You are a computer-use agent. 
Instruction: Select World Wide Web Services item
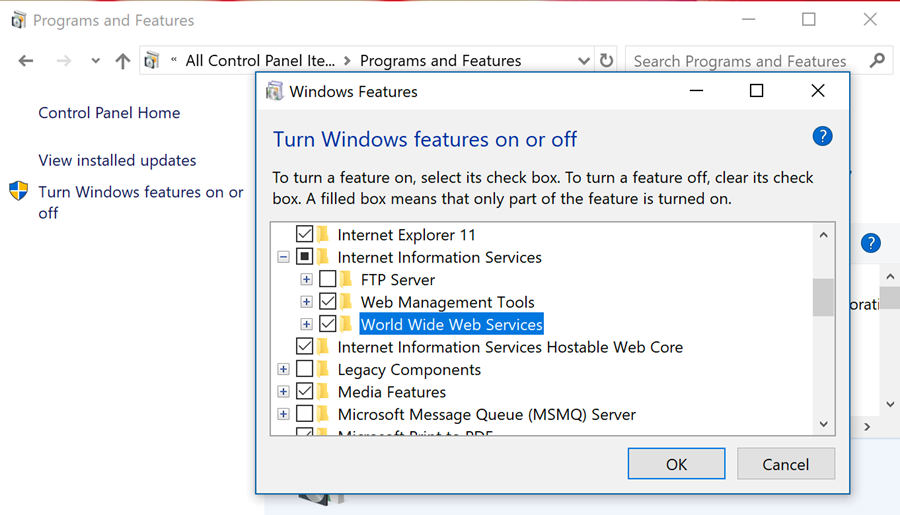tap(451, 324)
